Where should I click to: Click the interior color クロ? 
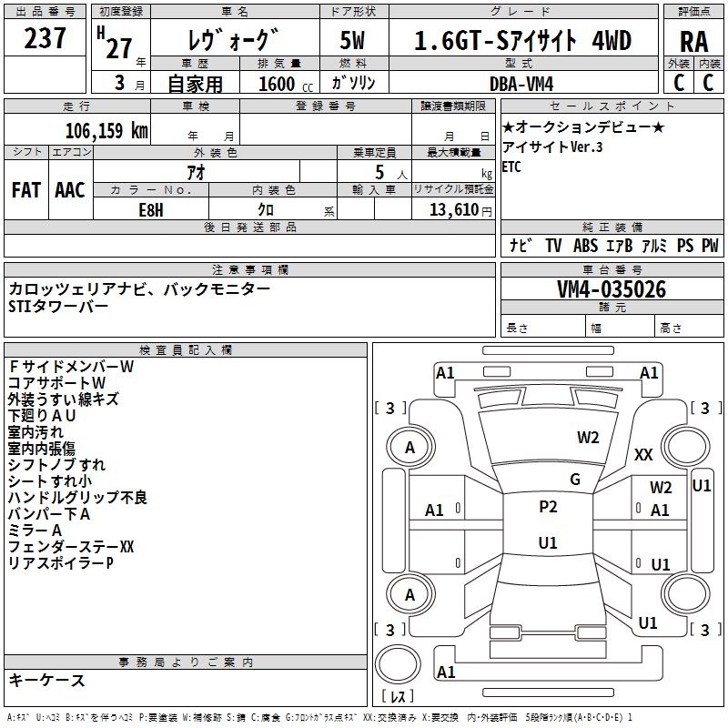(x=266, y=210)
